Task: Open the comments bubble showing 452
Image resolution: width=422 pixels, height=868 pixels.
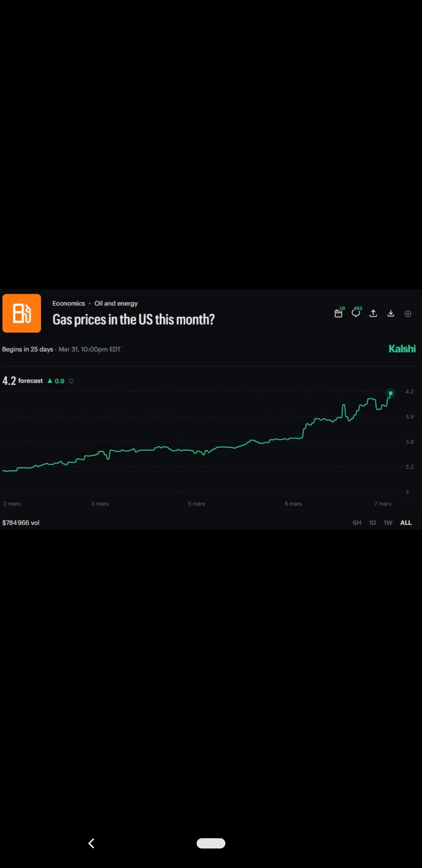Action: pyautogui.click(x=356, y=313)
